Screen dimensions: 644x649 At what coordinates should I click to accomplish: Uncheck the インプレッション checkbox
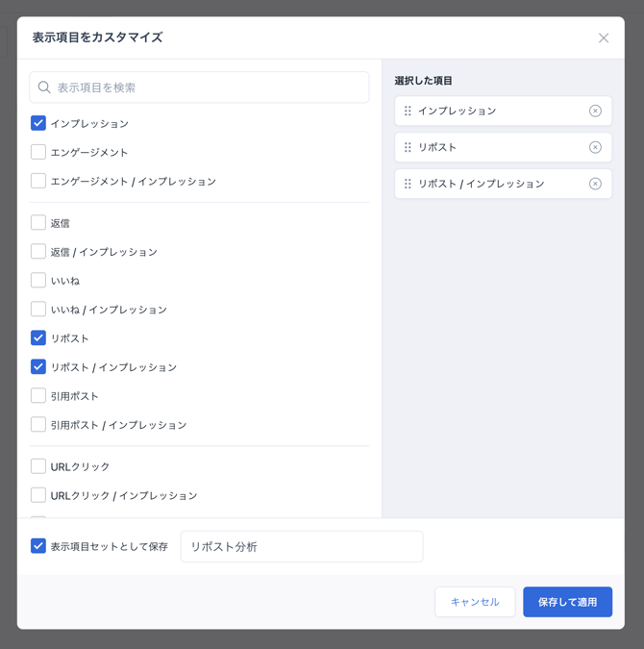38,123
